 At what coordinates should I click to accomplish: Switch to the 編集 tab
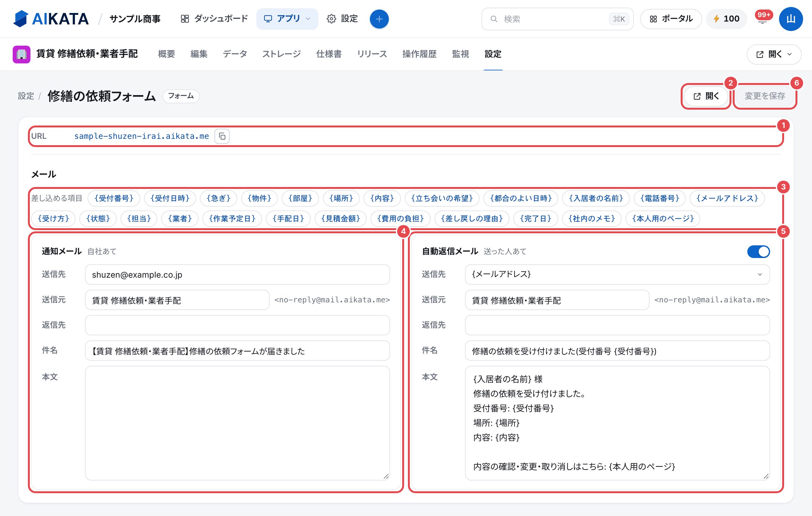coord(199,54)
